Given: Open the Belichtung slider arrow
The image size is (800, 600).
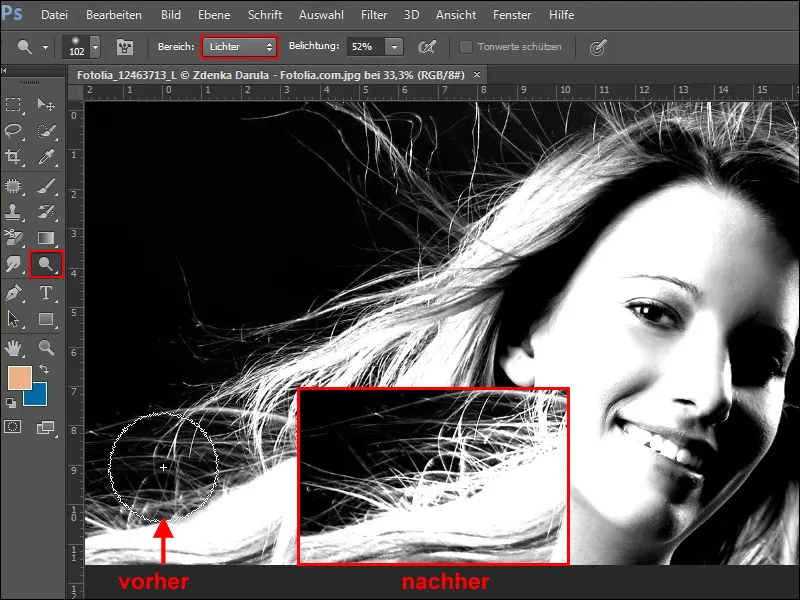Looking at the screenshot, I should (x=394, y=47).
